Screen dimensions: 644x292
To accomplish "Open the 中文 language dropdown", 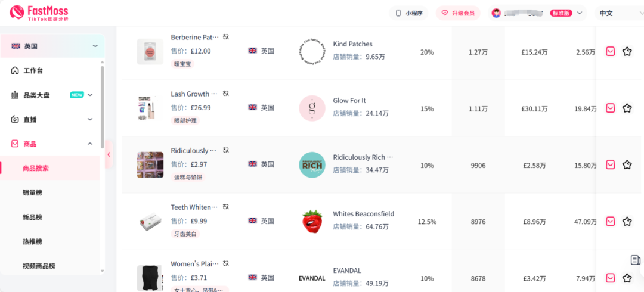I will pyautogui.click(x=617, y=13).
